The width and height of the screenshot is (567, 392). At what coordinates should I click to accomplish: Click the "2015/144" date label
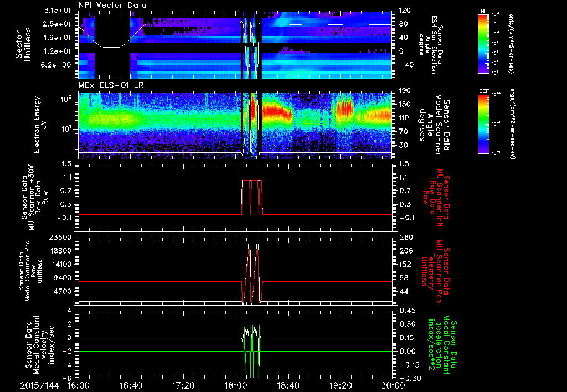pyautogui.click(x=39, y=385)
